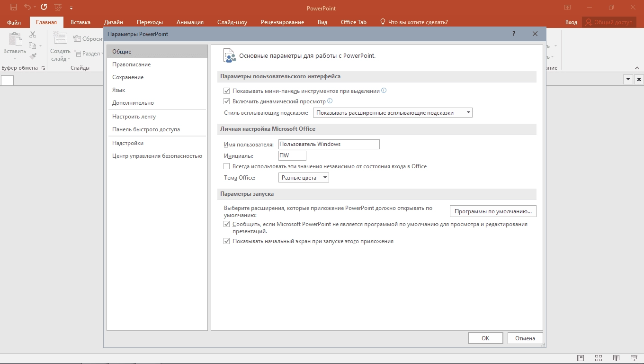Close the Office Tab bar with X
The image size is (644, 364).
coord(639,80)
